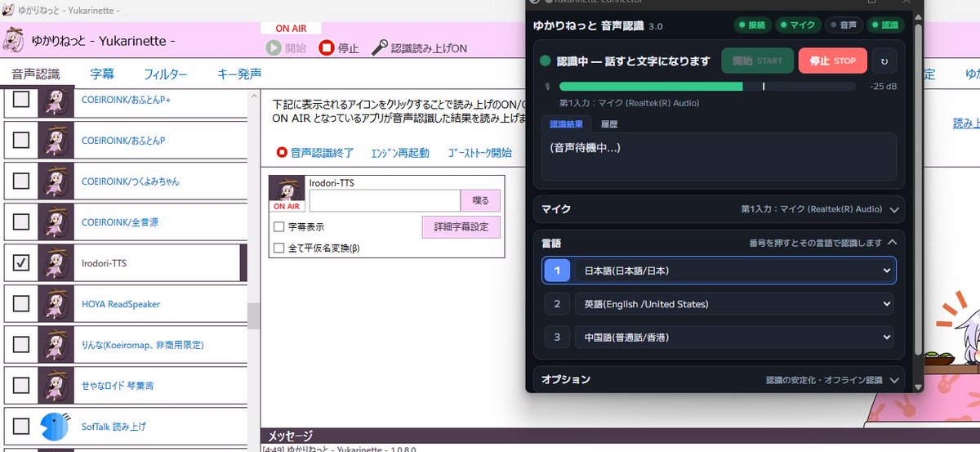Click the (音声待機中...) recognition result area
Image resolution: width=980 pixels, height=452 pixels.
[719, 157]
